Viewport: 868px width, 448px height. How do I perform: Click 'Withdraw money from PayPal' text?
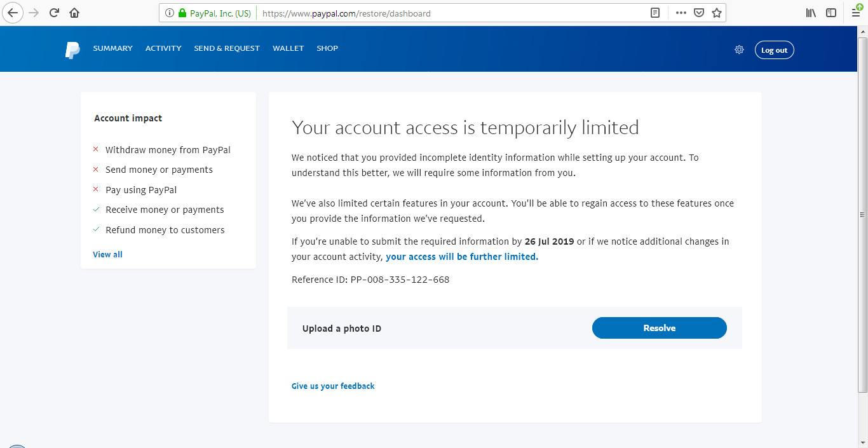pyautogui.click(x=168, y=150)
